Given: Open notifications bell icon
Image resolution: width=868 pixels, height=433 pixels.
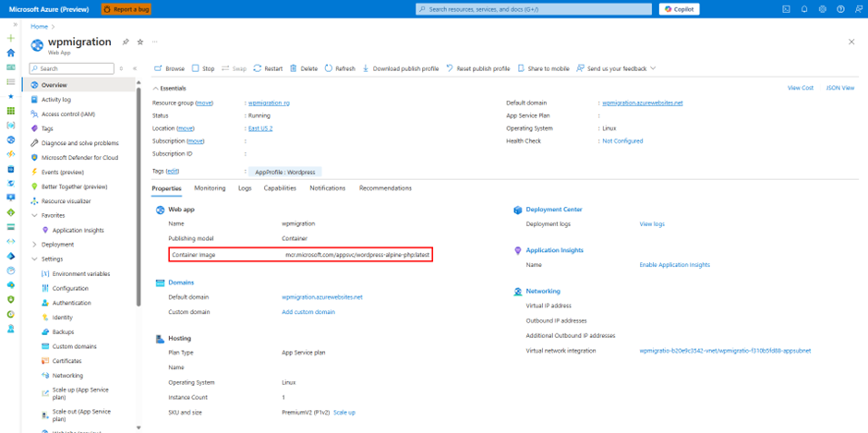Looking at the screenshot, I should [x=804, y=9].
